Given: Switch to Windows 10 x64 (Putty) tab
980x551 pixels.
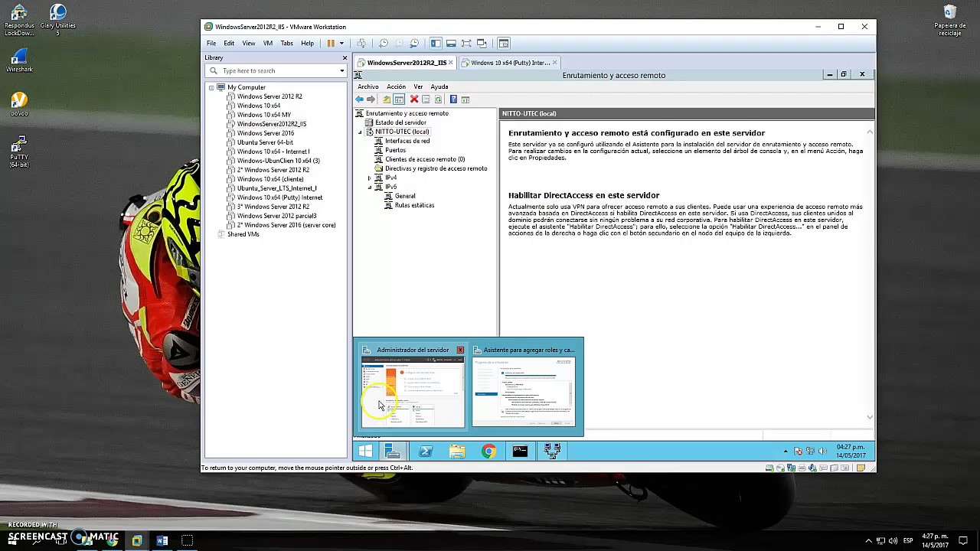Looking at the screenshot, I should pyautogui.click(x=510, y=63).
